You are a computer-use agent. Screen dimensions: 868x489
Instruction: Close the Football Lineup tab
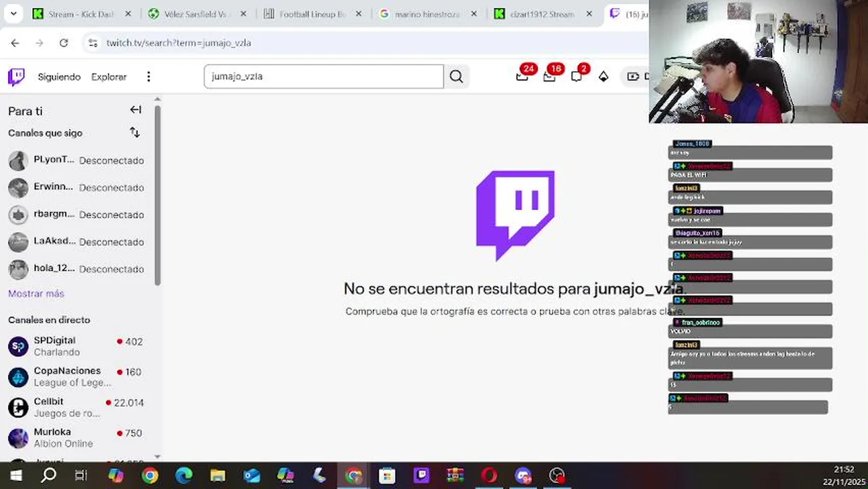pos(359,14)
